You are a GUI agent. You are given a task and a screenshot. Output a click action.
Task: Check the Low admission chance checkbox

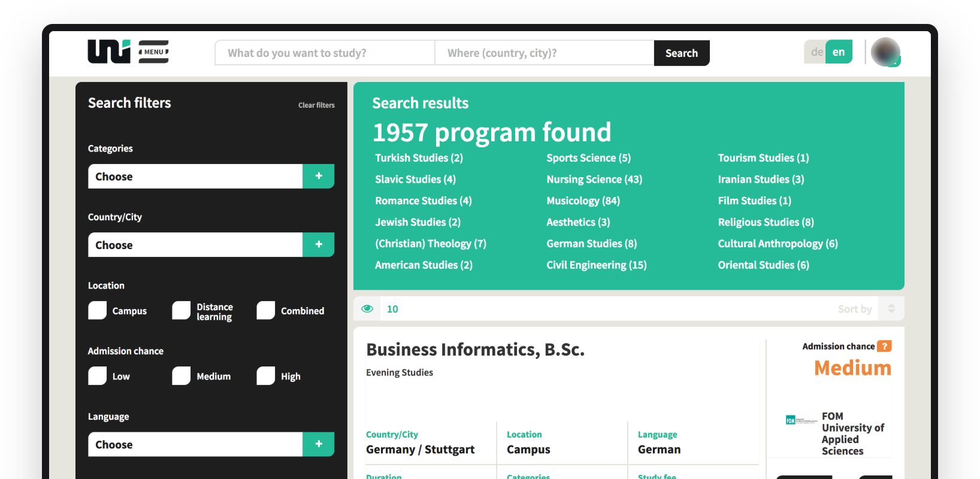pos(97,376)
